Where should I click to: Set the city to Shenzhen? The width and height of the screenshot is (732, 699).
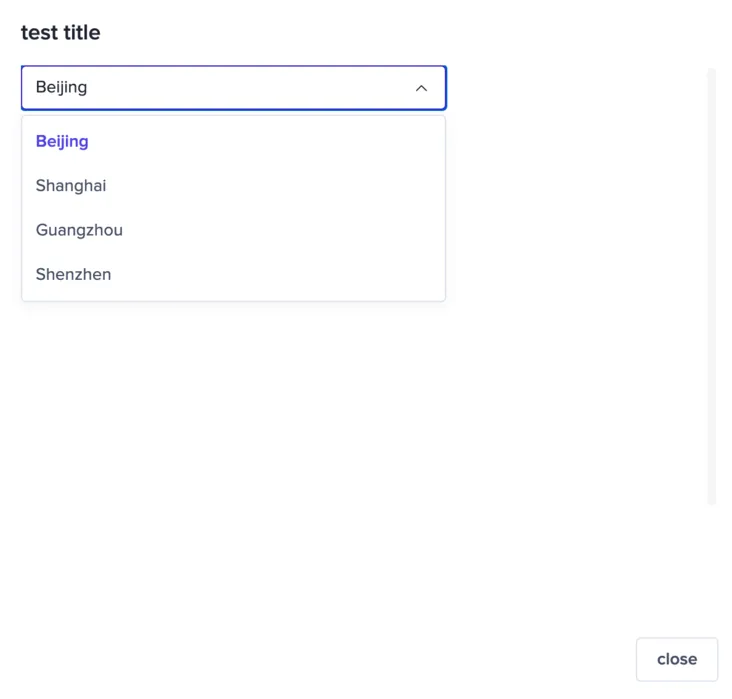click(x=233, y=275)
